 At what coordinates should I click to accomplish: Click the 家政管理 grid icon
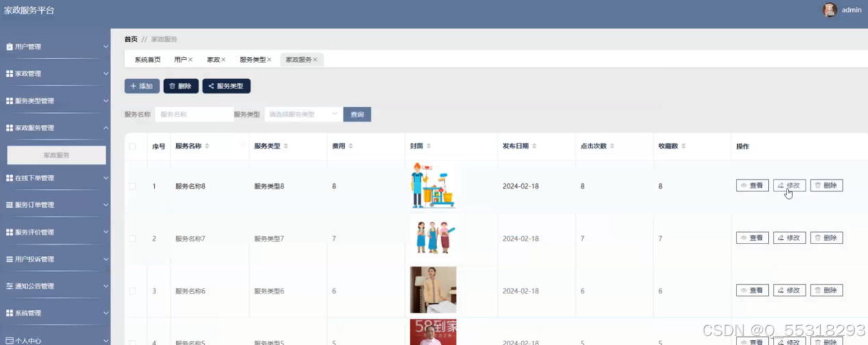pyautogui.click(x=10, y=73)
